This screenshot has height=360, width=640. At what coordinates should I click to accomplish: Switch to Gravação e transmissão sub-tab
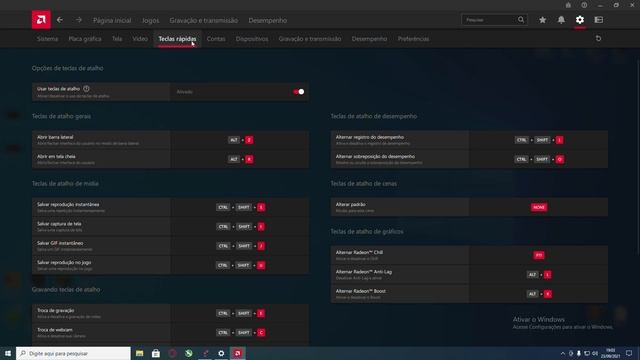point(310,39)
